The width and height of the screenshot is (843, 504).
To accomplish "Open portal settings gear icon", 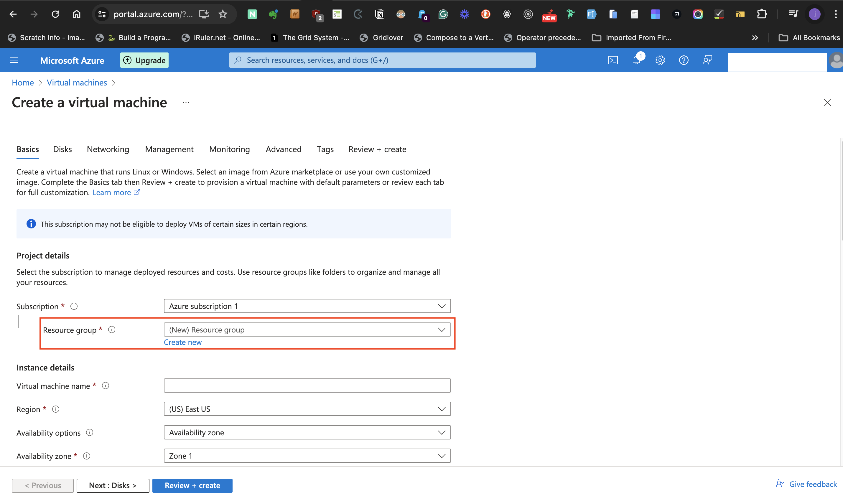I will [x=660, y=60].
